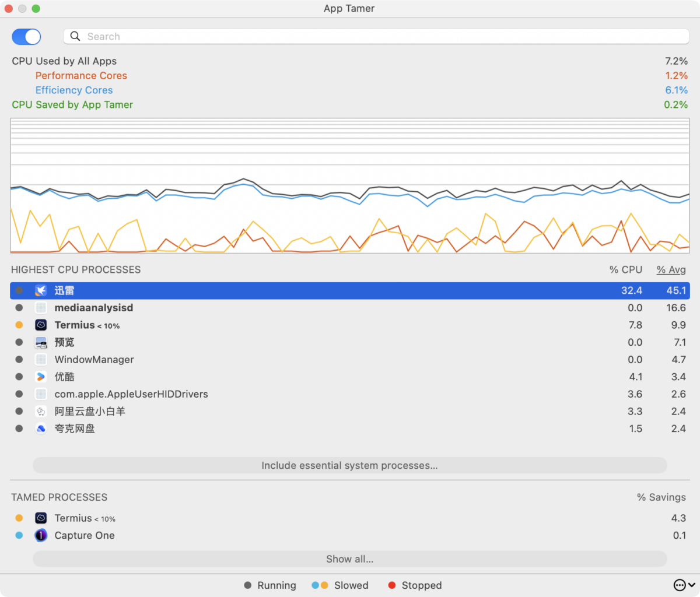
Task: Sort processes by % Avg column header
Action: point(671,269)
